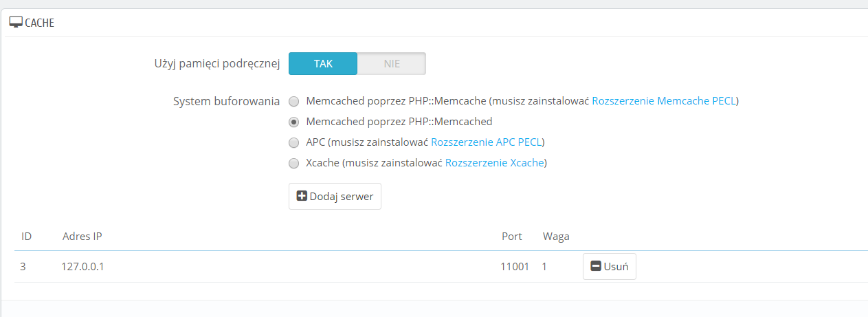Image resolution: width=868 pixels, height=317 pixels.
Task: Click the port value 11001
Action: coord(515,266)
